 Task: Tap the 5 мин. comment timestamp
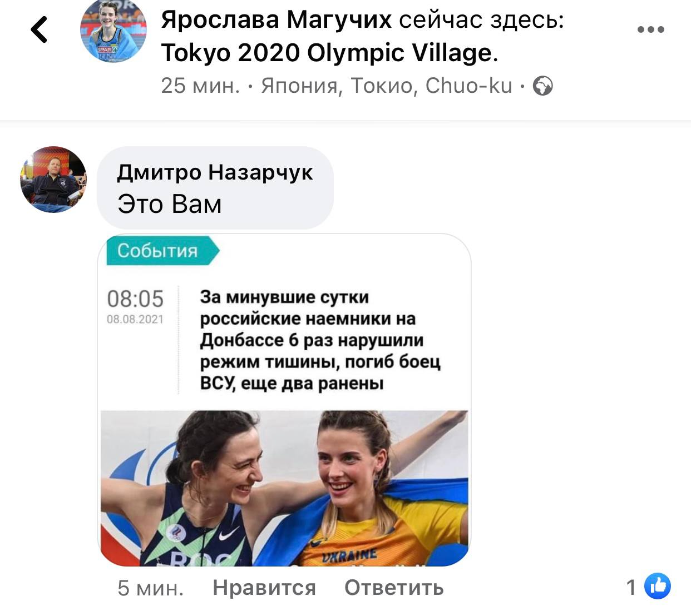click(150, 588)
